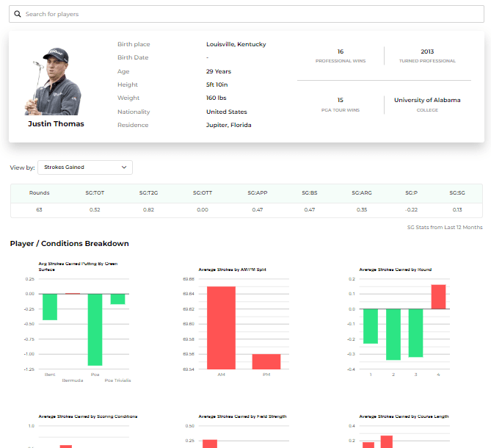Click University of Alabama college stat
491x448 pixels.
(x=427, y=104)
